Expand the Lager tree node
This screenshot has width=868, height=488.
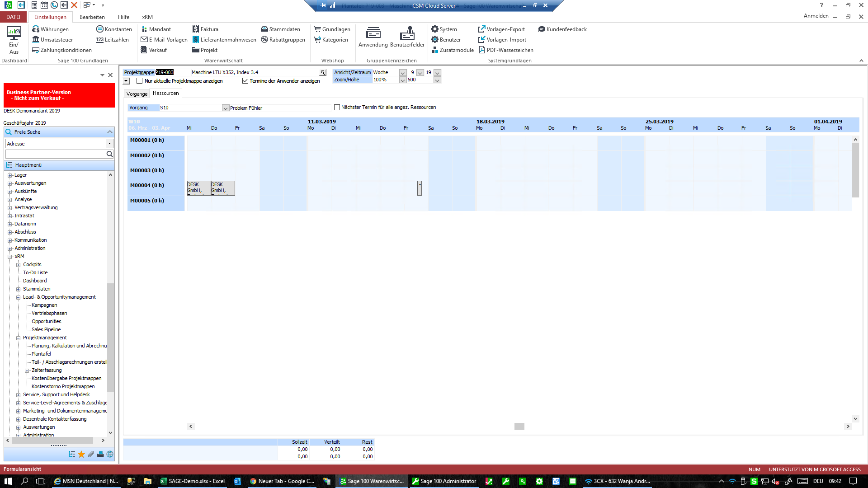pyautogui.click(x=9, y=175)
